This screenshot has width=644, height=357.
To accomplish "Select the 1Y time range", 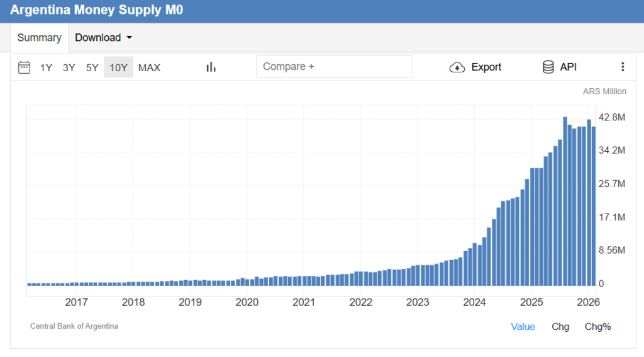I will click(x=46, y=67).
